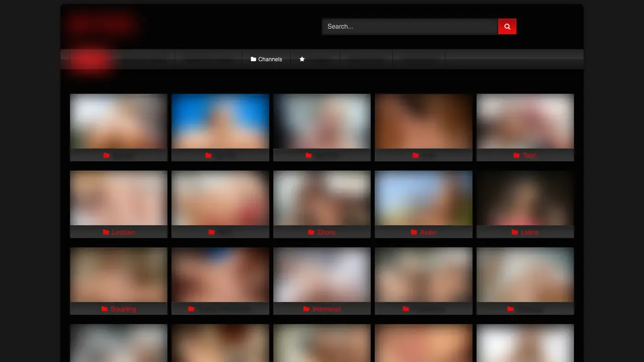Image resolution: width=644 pixels, height=362 pixels.
Task: Click the folder icon next to Asian
Action: 414,232
